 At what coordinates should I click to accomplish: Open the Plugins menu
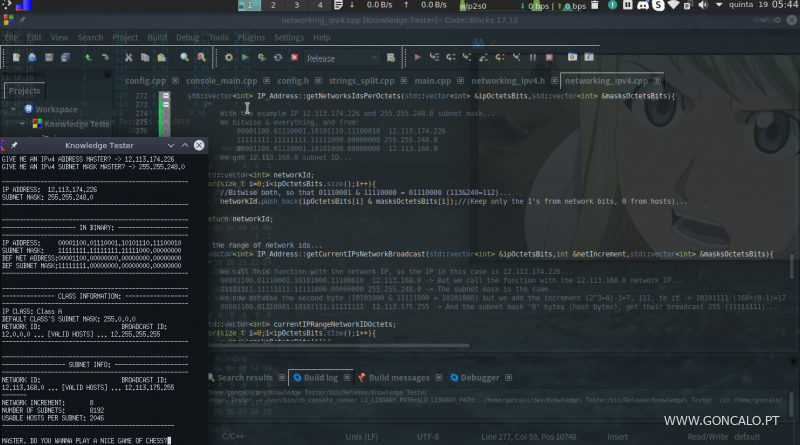coord(252,37)
